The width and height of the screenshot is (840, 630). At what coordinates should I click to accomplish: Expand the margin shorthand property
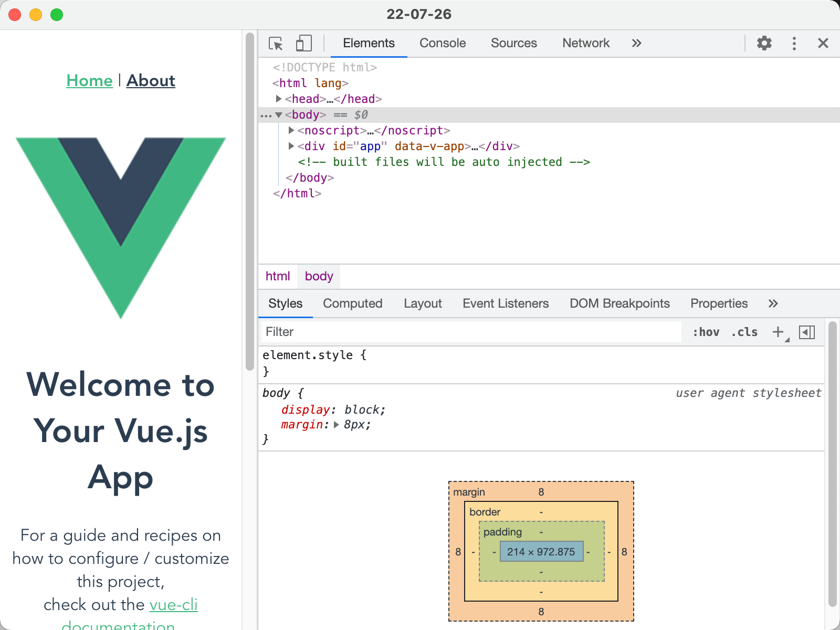(337, 425)
